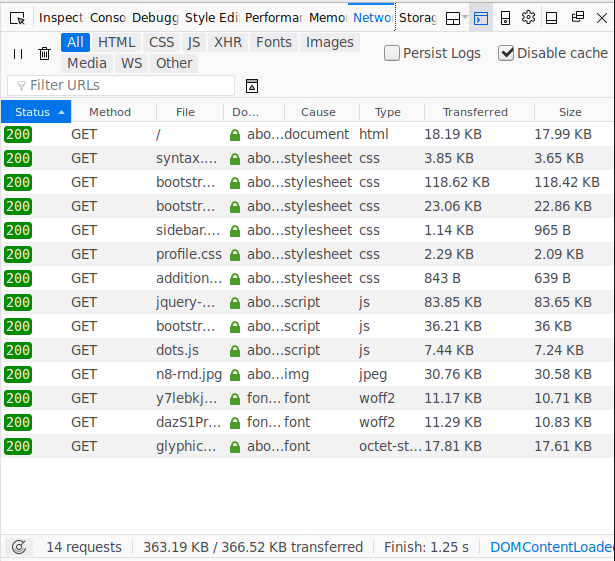
Task: Click lock icon on jquery row
Action: point(235,303)
